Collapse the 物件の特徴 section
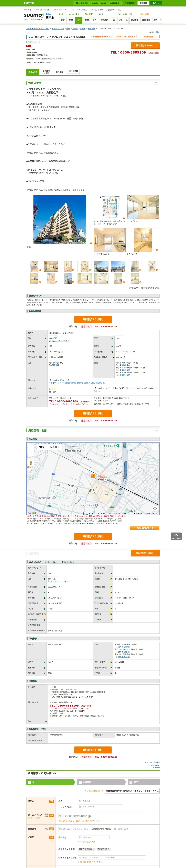This screenshot has width=186, height=868. point(156,83)
